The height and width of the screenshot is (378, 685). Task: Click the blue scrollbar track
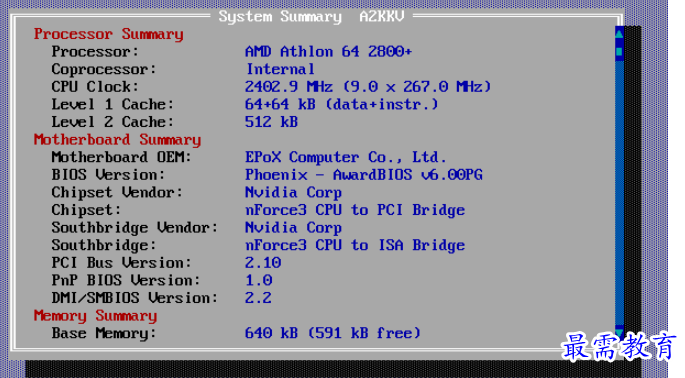[x=619, y=184]
